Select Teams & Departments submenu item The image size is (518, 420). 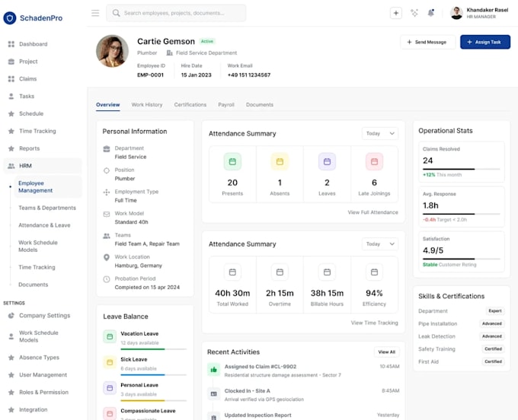(x=47, y=208)
